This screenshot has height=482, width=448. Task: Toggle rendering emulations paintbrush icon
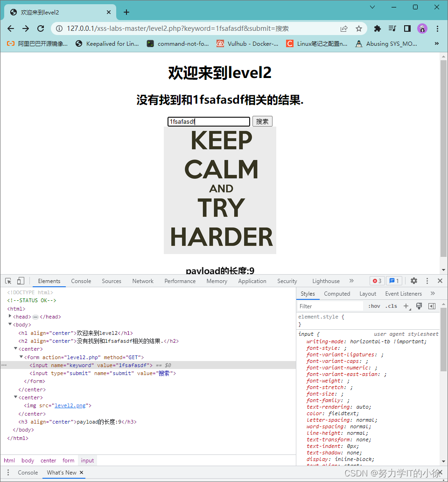pos(419,306)
